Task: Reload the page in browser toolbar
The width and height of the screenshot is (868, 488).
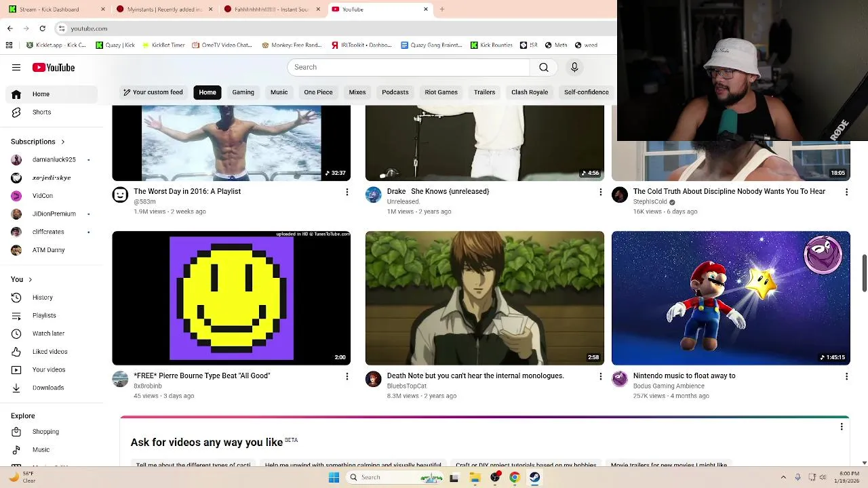Action: click(x=42, y=28)
